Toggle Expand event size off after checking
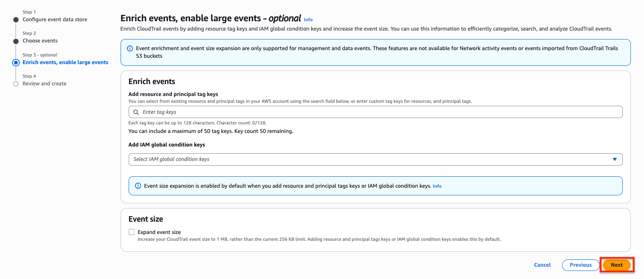 [131, 231]
